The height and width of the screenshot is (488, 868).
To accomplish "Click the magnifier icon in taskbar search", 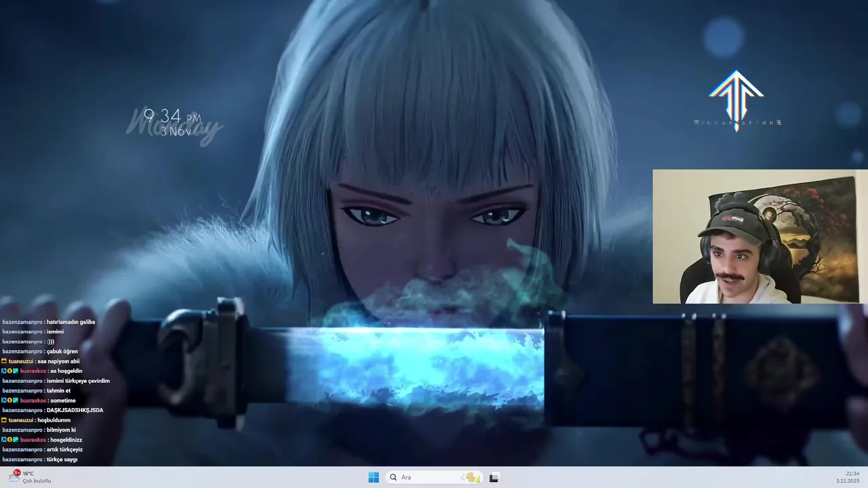I will (393, 477).
